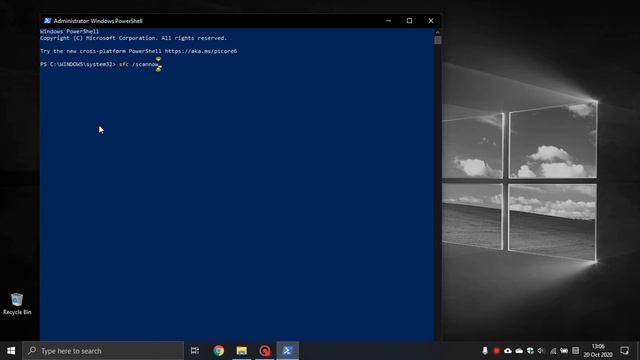
Task: Click the battery power tray icon
Action: click(564, 351)
